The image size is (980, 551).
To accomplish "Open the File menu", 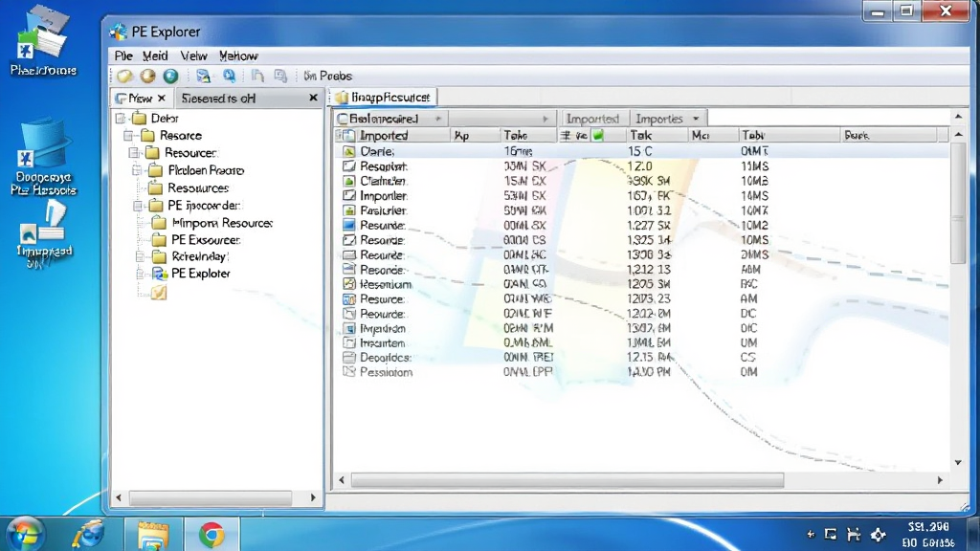I will (123, 56).
